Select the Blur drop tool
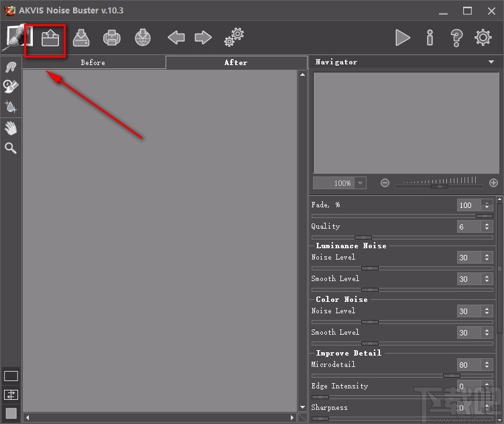This screenshot has height=424, width=504. click(11, 107)
